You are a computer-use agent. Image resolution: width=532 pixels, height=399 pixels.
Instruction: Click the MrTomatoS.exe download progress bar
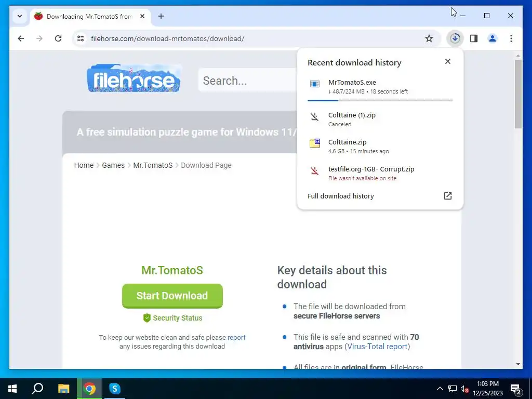point(380,100)
